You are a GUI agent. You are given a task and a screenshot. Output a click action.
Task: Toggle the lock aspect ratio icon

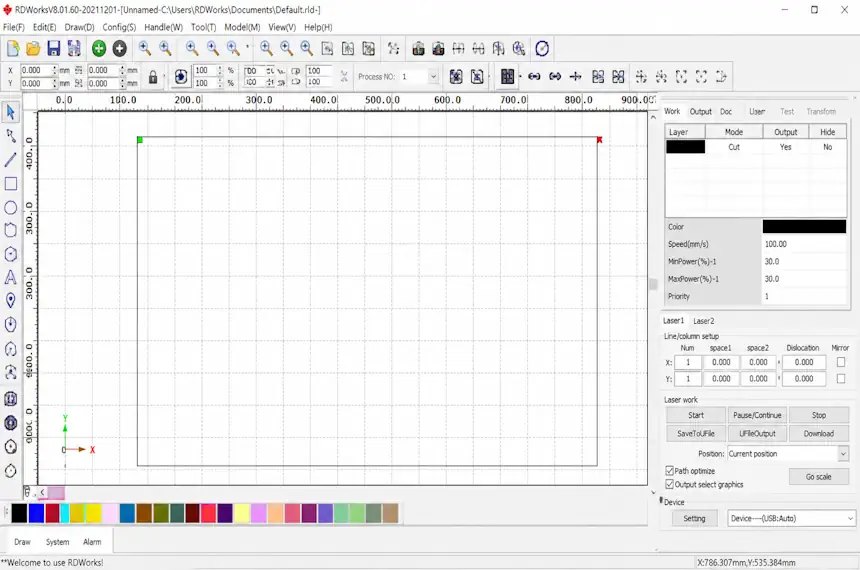click(x=153, y=77)
